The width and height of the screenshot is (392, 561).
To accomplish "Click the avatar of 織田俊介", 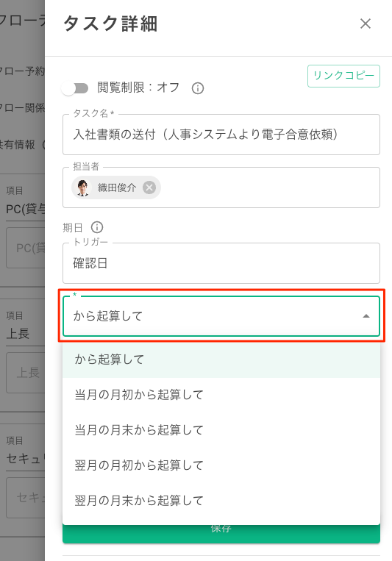I will 83,187.
